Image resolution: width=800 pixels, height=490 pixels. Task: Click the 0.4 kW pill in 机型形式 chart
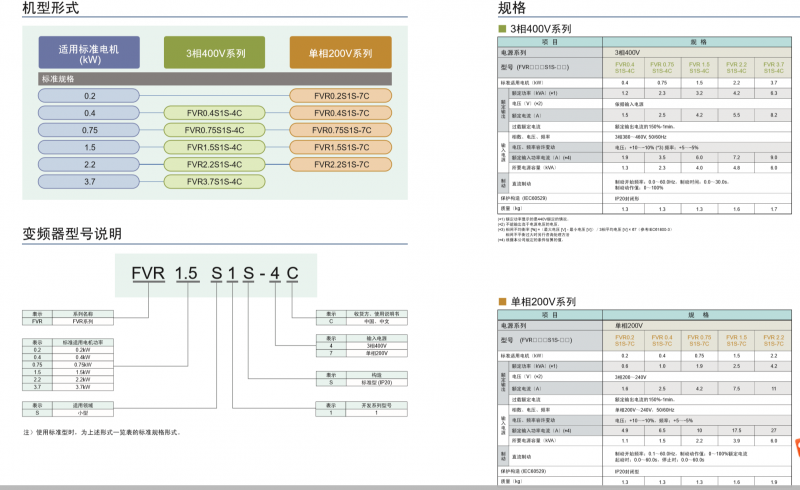click(x=89, y=113)
